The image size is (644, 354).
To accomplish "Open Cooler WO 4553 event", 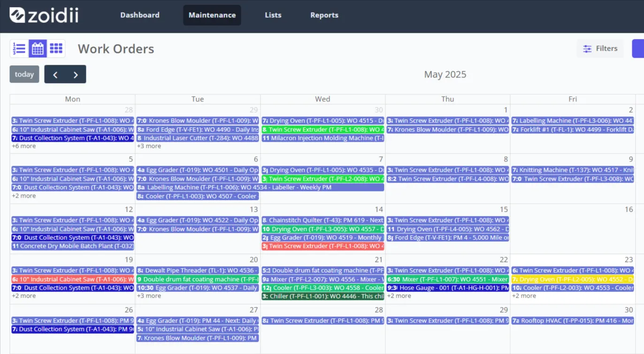I will tap(573, 288).
